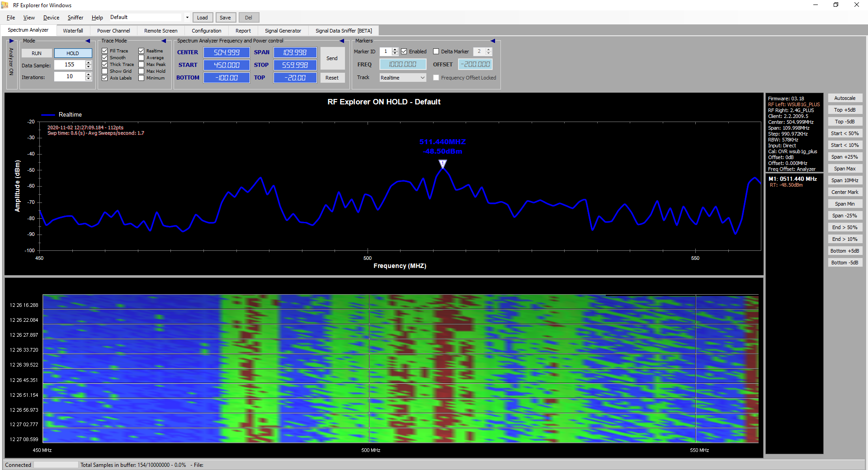Increase Data Sample spinner value
Image resolution: width=868 pixels, height=470 pixels.
coord(89,63)
